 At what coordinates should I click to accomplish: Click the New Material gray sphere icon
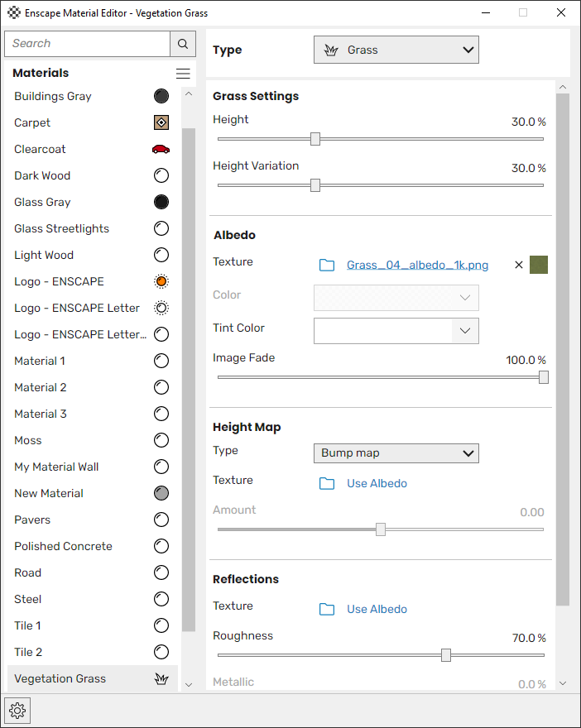(161, 493)
